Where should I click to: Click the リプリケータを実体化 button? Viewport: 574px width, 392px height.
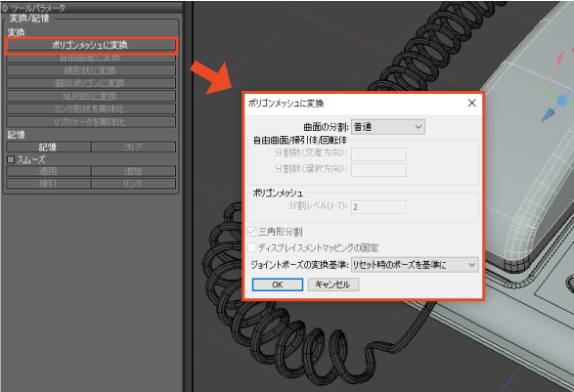tap(90, 121)
